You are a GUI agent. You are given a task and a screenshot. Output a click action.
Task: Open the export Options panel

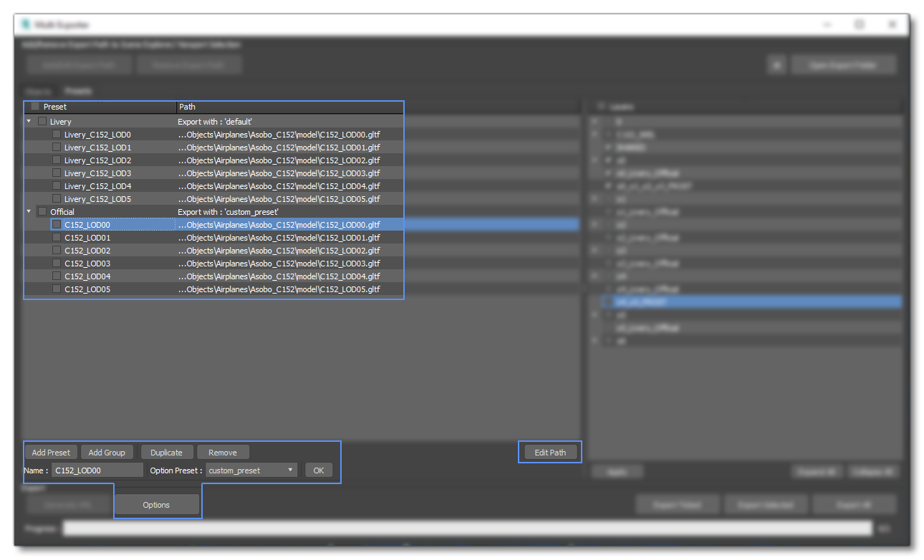coord(157,504)
